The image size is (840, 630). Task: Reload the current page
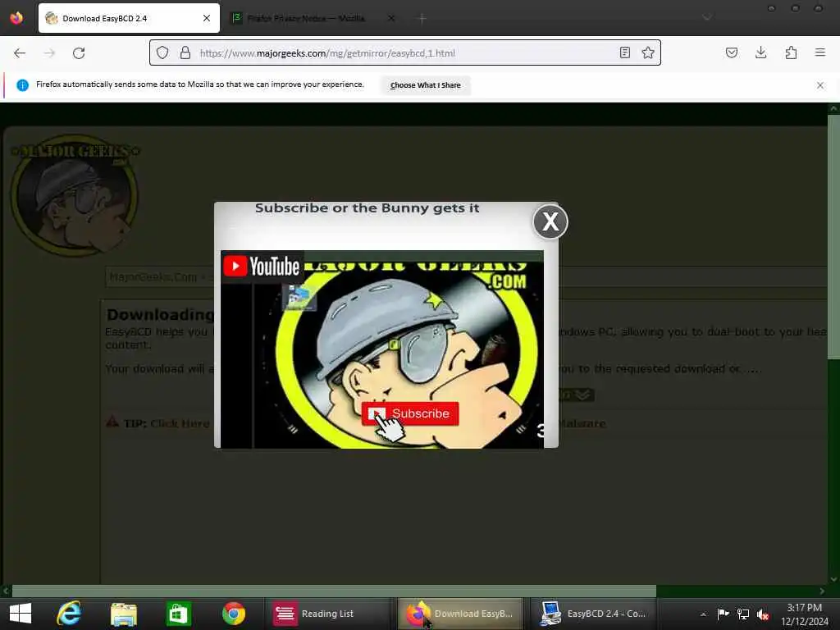(x=79, y=53)
